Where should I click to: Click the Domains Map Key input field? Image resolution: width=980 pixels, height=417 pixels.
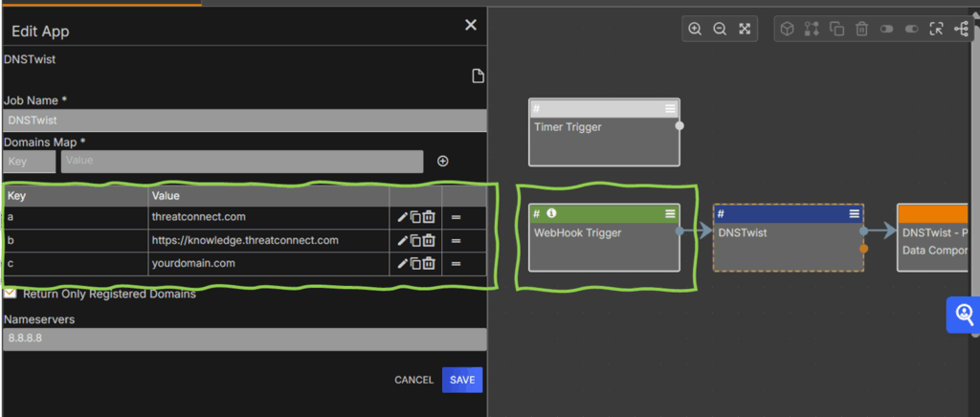click(x=30, y=161)
